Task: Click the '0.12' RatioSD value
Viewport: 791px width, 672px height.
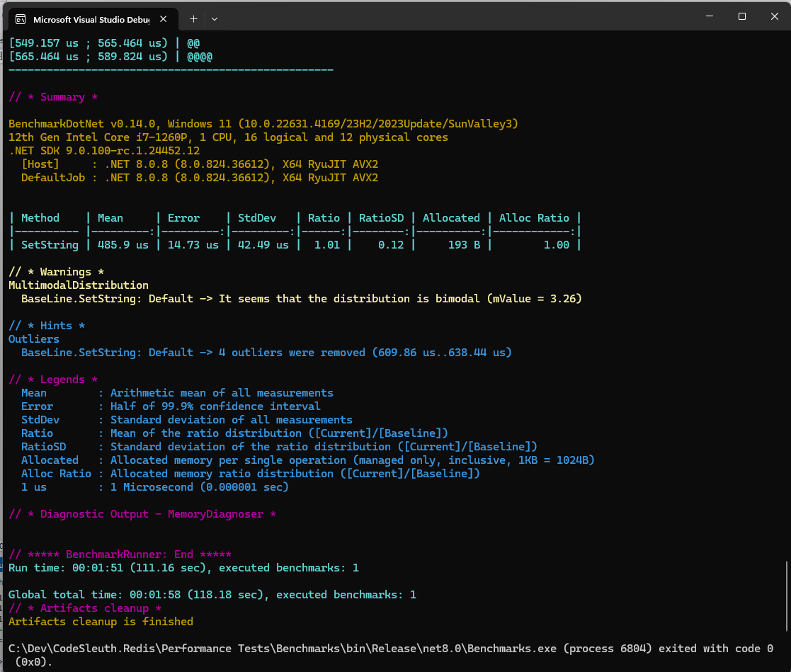Action: coord(391,245)
